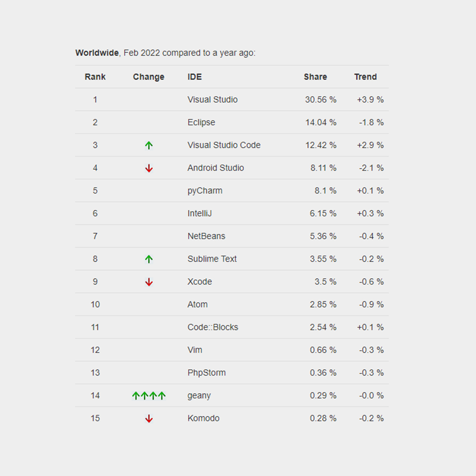Click the Code::Blocks IDE name

click(x=213, y=327)
